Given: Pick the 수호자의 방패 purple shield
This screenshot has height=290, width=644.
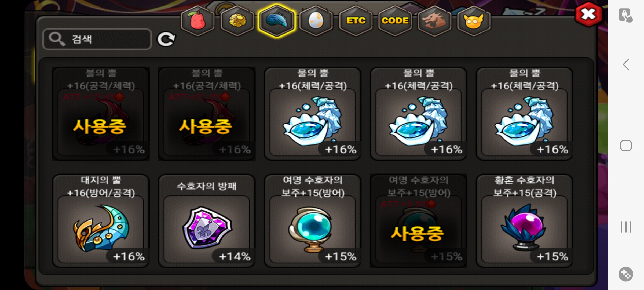Looking at the screenshot, I should pyautogui.click(x=207, y=221).
